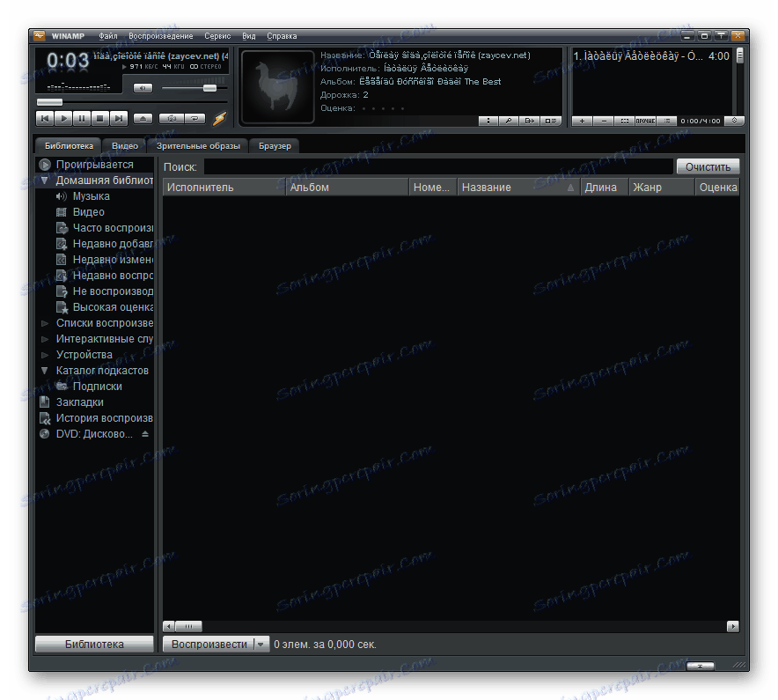Select first playlist entry with 4:00 duration
This screenshot has height=700, width=778.
tap(651, 56)
